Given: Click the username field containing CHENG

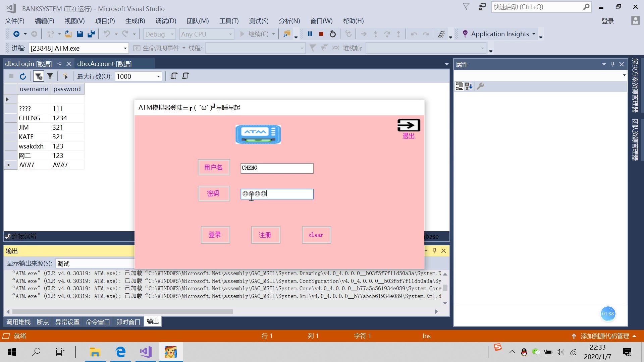Looking at the screenshot, I should click(276, 168).
